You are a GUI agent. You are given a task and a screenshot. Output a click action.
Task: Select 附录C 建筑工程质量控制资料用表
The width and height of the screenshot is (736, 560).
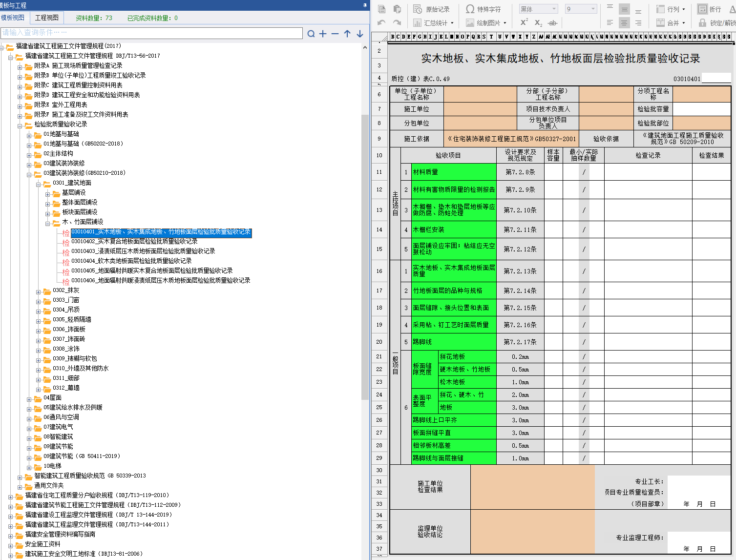coord(78,85)
